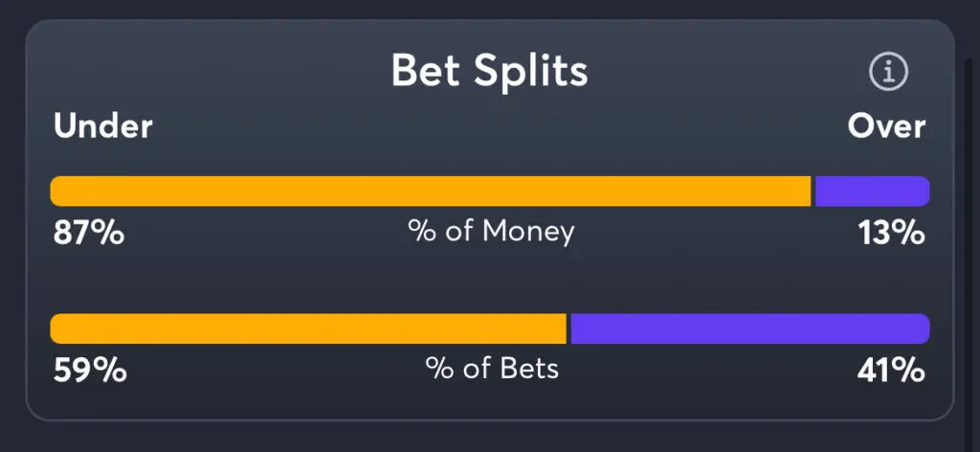The height and width of the screenshot is (452, 980).
Task: Click the 87% money percentage
Action: (x=88, y=232)
